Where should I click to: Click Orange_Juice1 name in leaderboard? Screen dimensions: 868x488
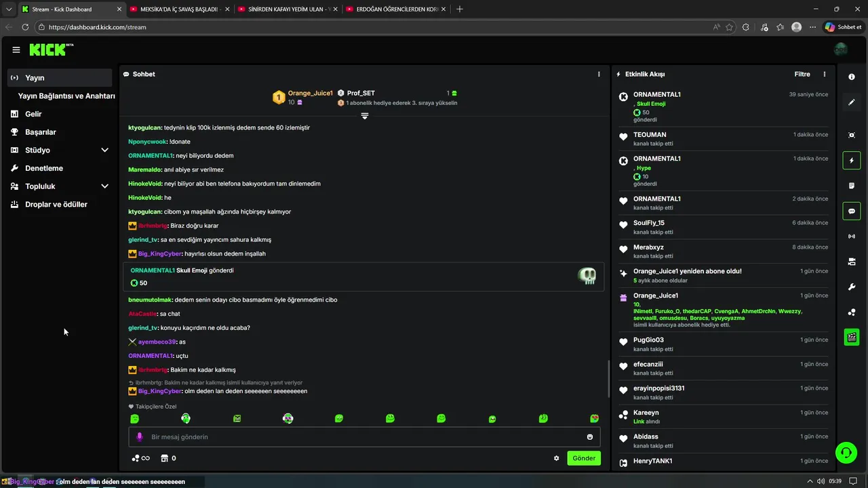[310, 93]
